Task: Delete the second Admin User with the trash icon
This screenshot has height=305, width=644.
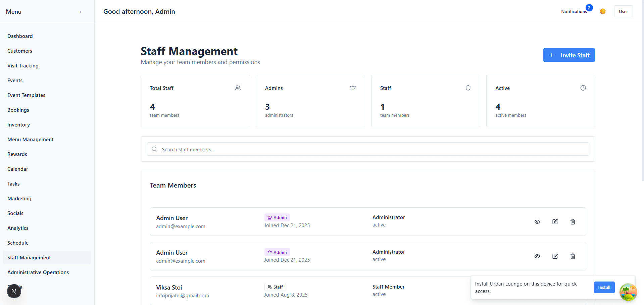Action: (x=573, y=256)
